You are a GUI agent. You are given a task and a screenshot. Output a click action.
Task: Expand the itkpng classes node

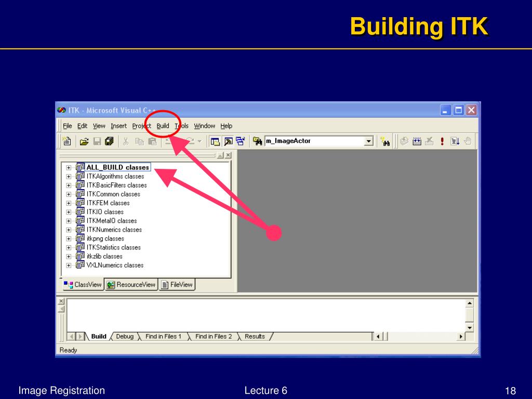click(x=69, y=239)
